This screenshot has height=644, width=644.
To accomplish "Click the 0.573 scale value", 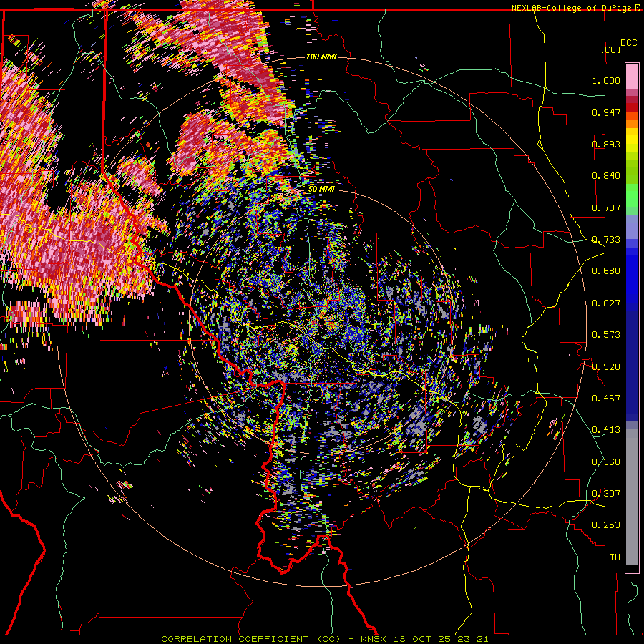I will pos(606,334).
